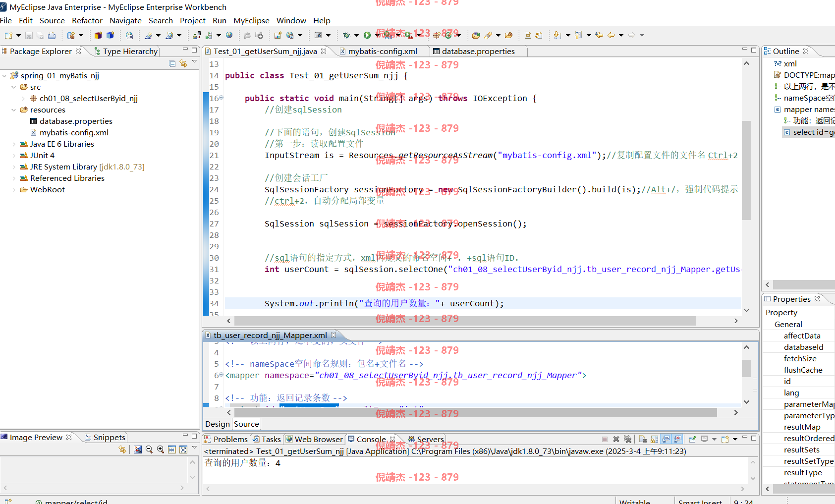This screenshot has width=835, height=504.
Task: Click the Print toolbar icon
Action: tap(52, 35)
